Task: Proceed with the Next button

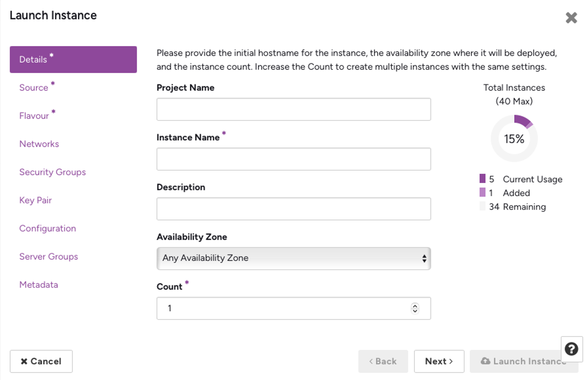Action: coord(439,361)
